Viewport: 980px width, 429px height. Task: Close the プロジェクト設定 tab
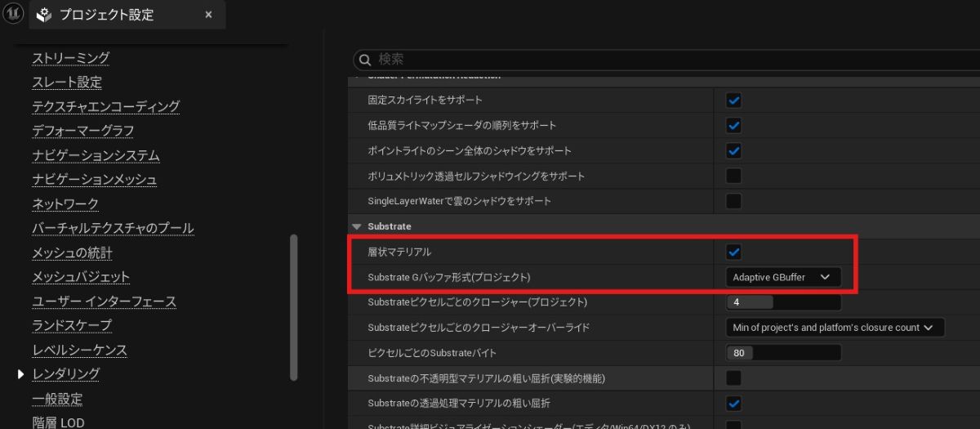coord(208,15)
